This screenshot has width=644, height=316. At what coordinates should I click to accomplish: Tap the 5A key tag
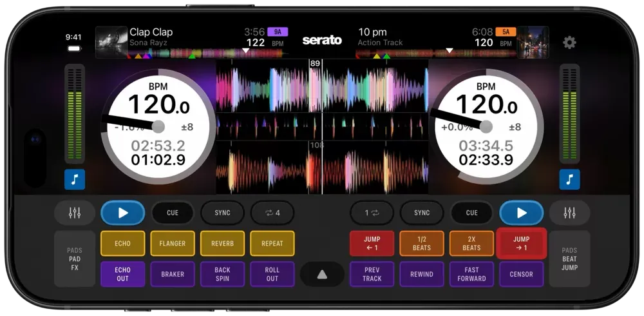[x=506, y=32]
